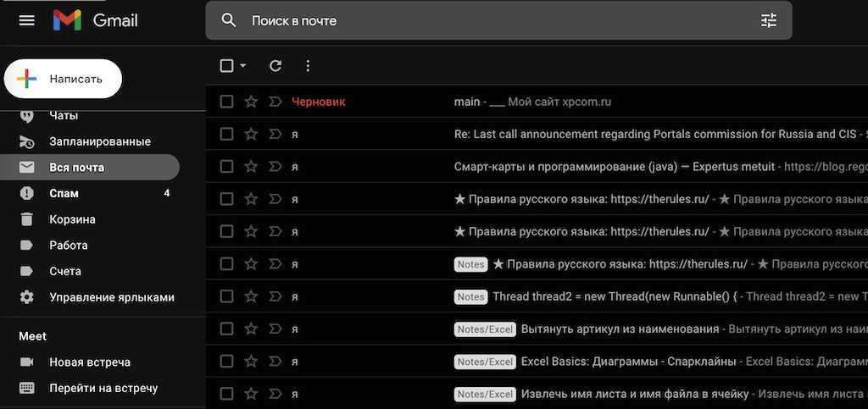Check the Excel Basics: Диаграммы email checkbox
Screen dimensions: 868x409
pos(226,362)
